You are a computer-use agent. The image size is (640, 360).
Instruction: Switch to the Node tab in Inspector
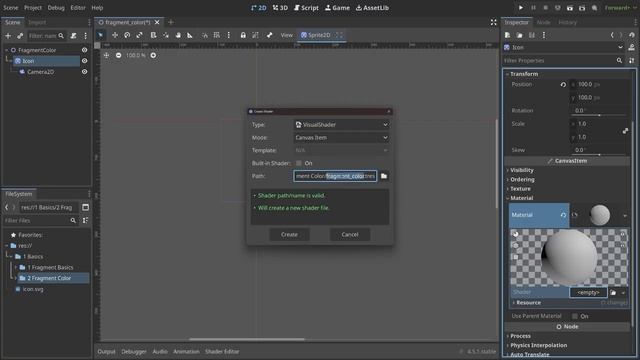(x=543, y=22)
